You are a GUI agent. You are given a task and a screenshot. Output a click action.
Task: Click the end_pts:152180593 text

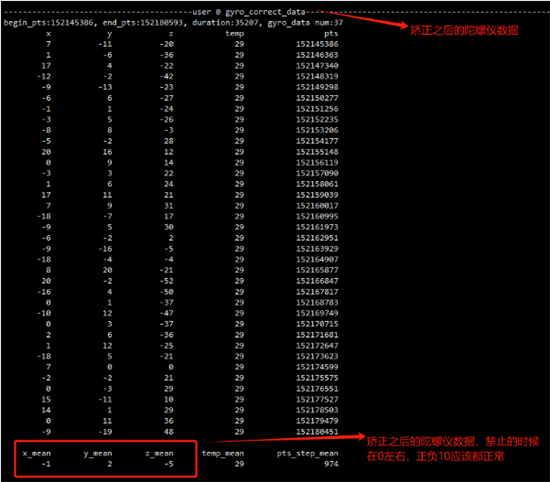(143, 23)
